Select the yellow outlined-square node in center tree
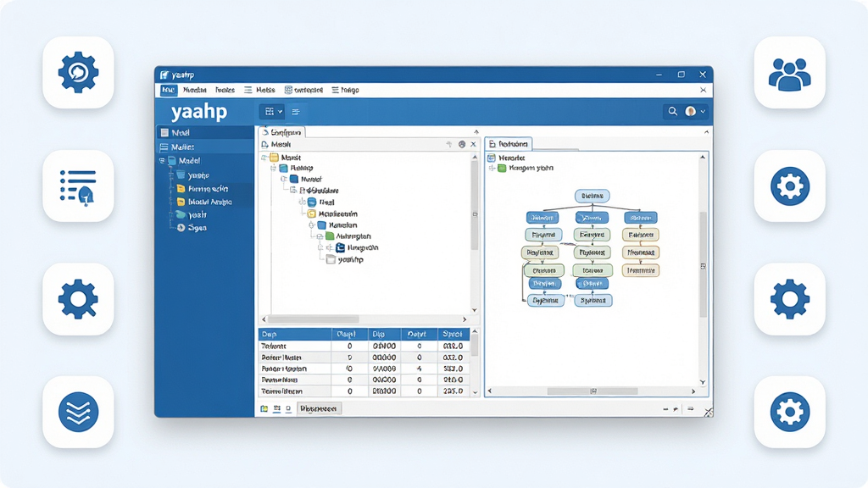 pyautogui.click(x=332, y=213)
